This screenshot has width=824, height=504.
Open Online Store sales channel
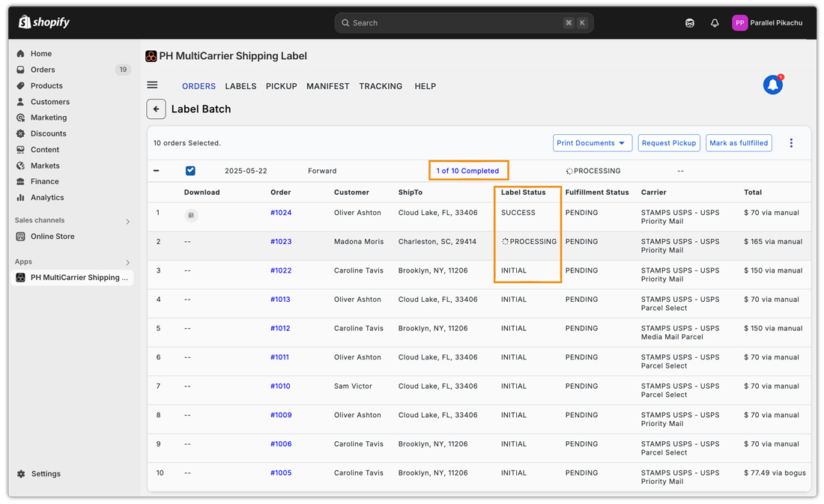52,236
